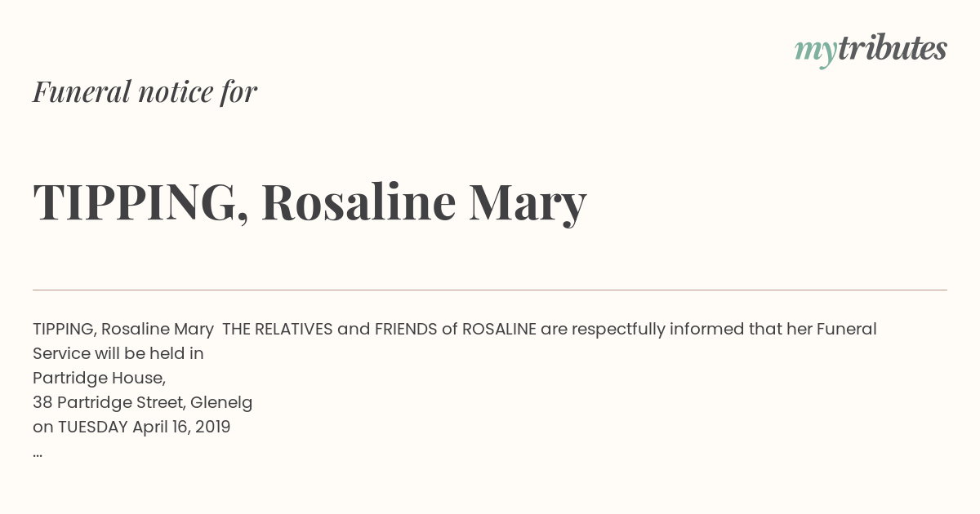Click 'Rosaline' in the large title

point(359,202)
